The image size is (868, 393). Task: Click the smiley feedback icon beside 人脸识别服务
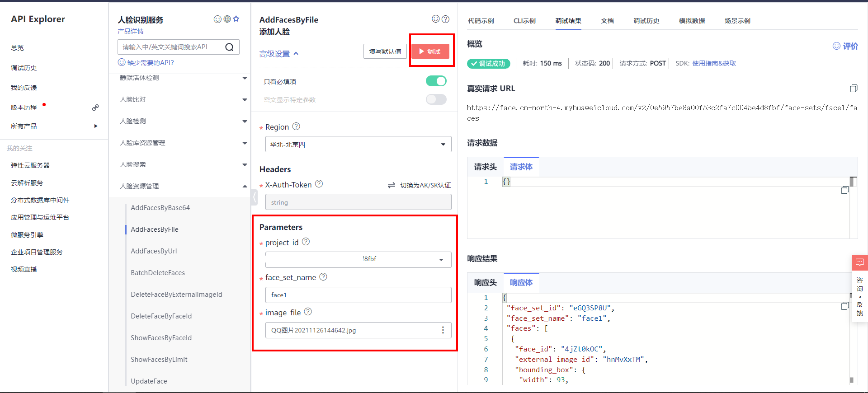(x=217, y=19)
